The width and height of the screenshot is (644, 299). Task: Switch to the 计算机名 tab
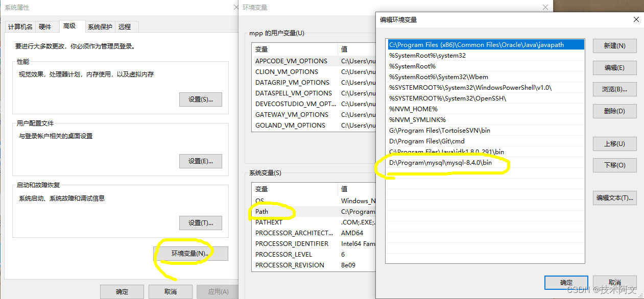[x=20, y=27]
